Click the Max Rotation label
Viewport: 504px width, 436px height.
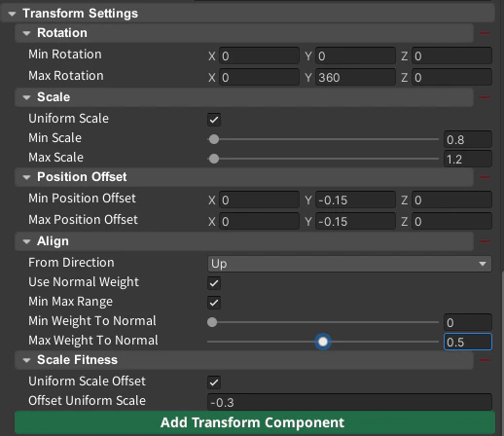click(x=66, y=76)
